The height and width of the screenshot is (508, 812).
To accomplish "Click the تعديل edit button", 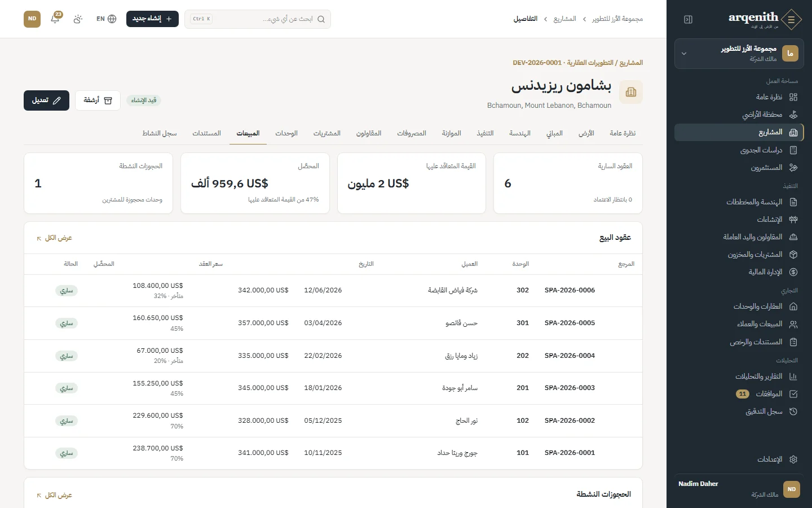I will [x=46, y=100].
